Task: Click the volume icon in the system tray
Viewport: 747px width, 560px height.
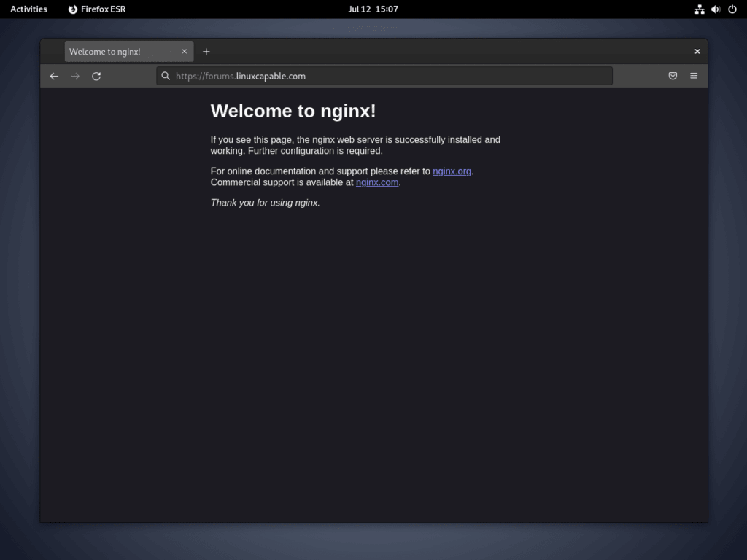Action: pyautogui.click(x=715, y=9)
